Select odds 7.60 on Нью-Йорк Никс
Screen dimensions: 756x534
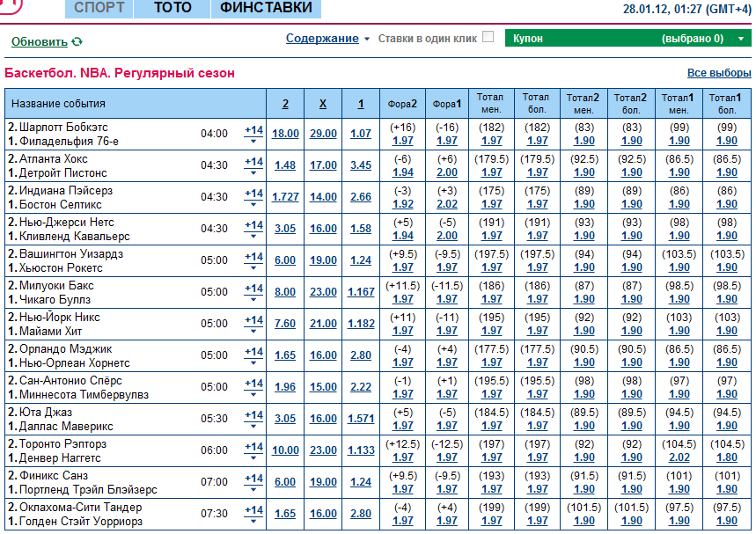tap(285, 324)
